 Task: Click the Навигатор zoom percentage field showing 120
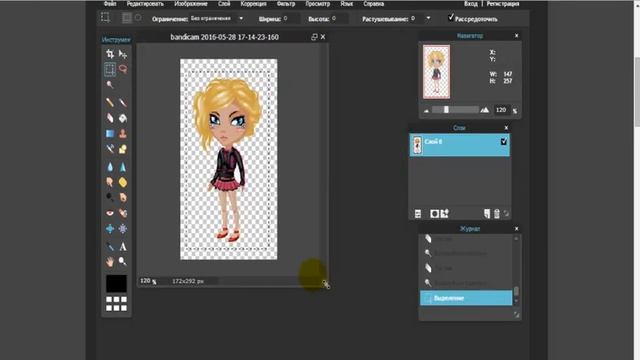click(x=502, y=110)
